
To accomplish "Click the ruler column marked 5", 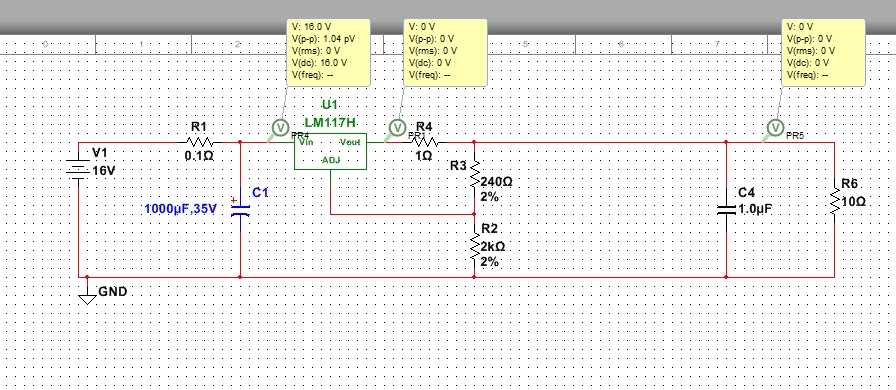I will pyautogui.click(x=525, y=44).
